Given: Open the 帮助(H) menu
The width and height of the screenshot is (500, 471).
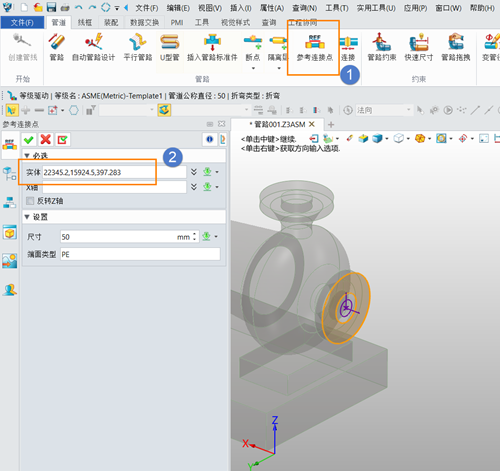Looking at the screenshot, I should coord(482,8).
